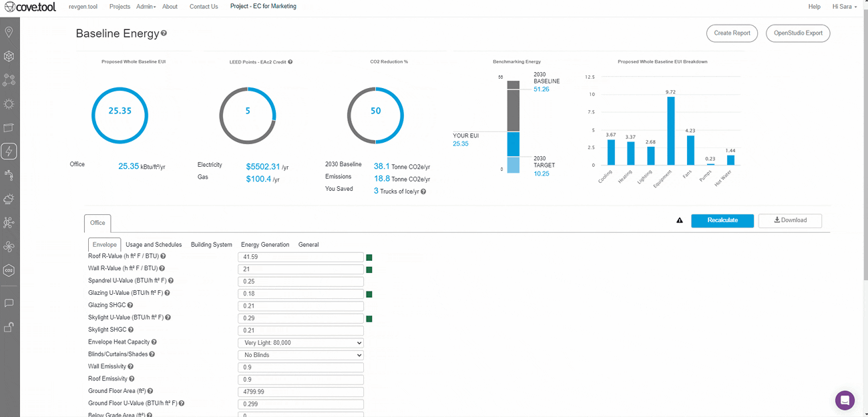Open the Building System tab
The height and width of the screenshot is (417, 868).
click(211, 245)
